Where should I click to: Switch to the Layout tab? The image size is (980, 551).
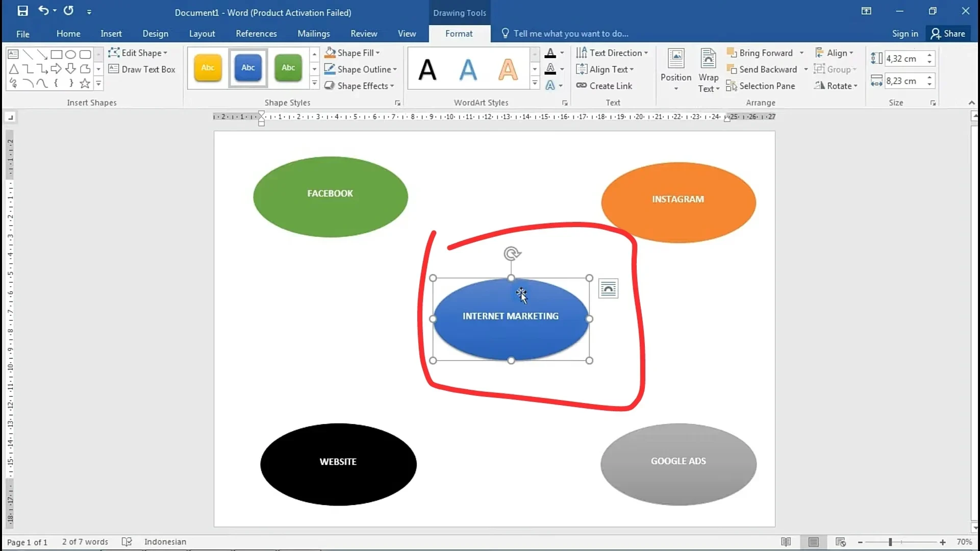[202, 34]
